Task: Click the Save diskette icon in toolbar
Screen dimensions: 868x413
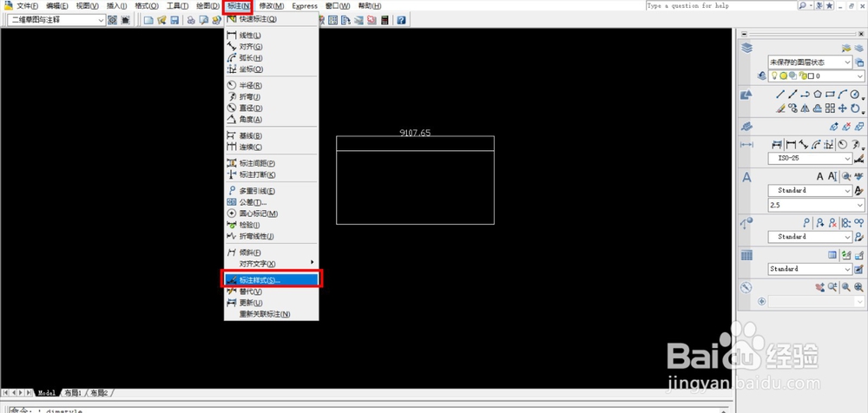Action: 174,20
